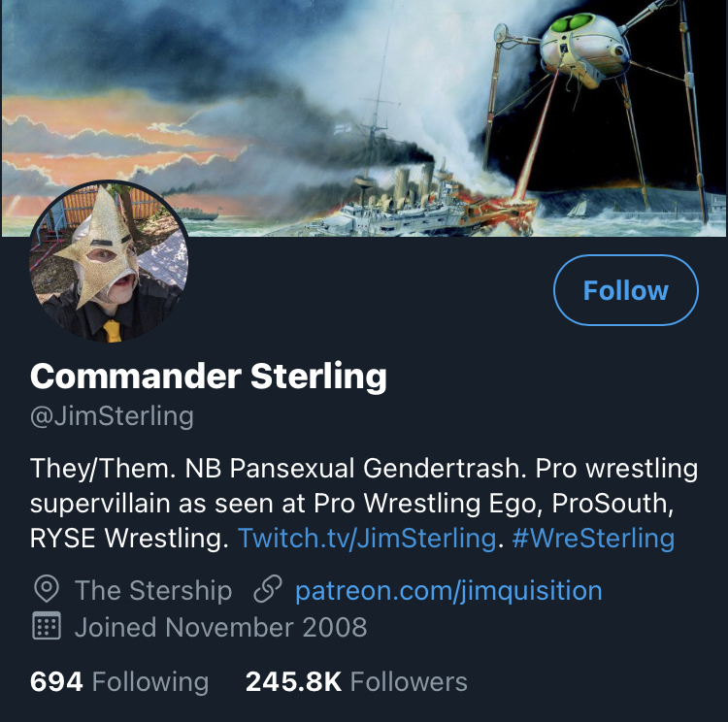Click the location pin icon

tap(47, 590)
